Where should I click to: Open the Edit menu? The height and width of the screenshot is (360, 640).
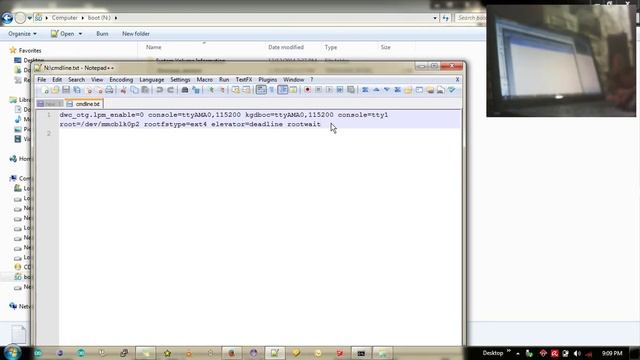(x=57, y=80)
